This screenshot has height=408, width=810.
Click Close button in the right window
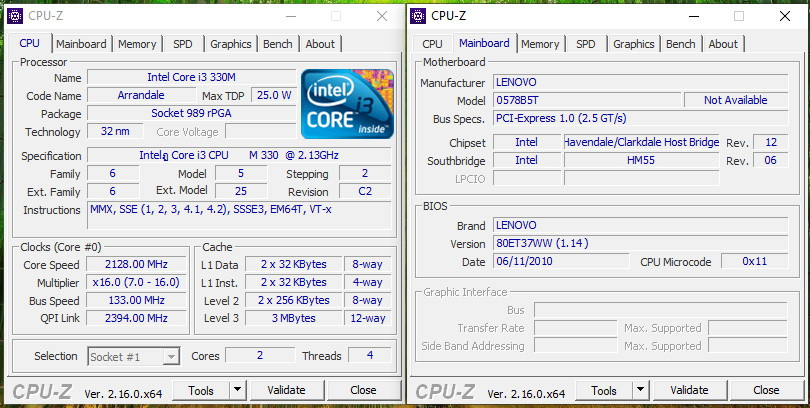[766, 390]
